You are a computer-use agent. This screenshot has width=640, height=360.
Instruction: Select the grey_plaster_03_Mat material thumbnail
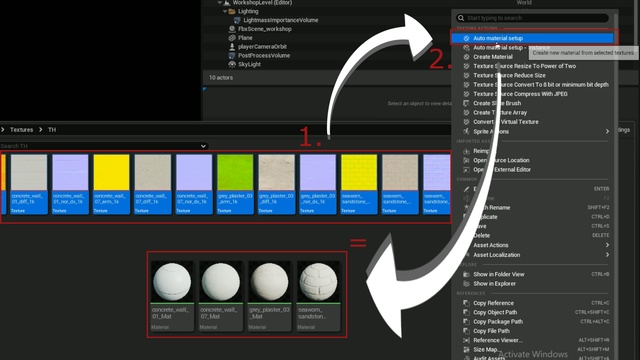(x=269, y=296)
